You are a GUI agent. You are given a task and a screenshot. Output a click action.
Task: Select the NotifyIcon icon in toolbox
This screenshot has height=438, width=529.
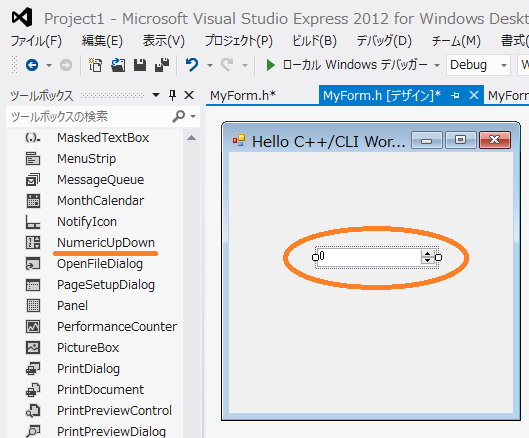point(33,222)
